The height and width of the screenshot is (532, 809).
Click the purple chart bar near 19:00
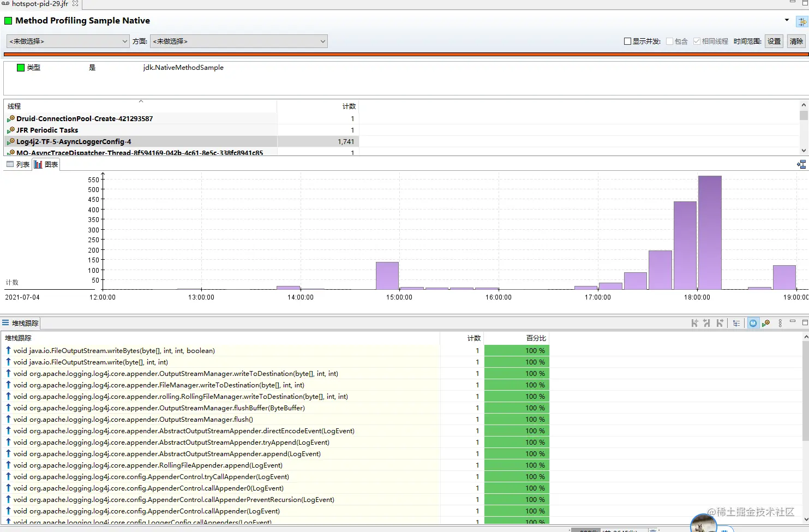[x=784, y=277]
